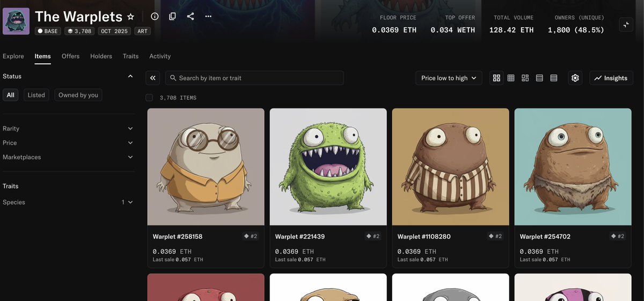Click the Top Offer 0.034 WETH value
Screen dimensions: 644x301
point(452,30)
